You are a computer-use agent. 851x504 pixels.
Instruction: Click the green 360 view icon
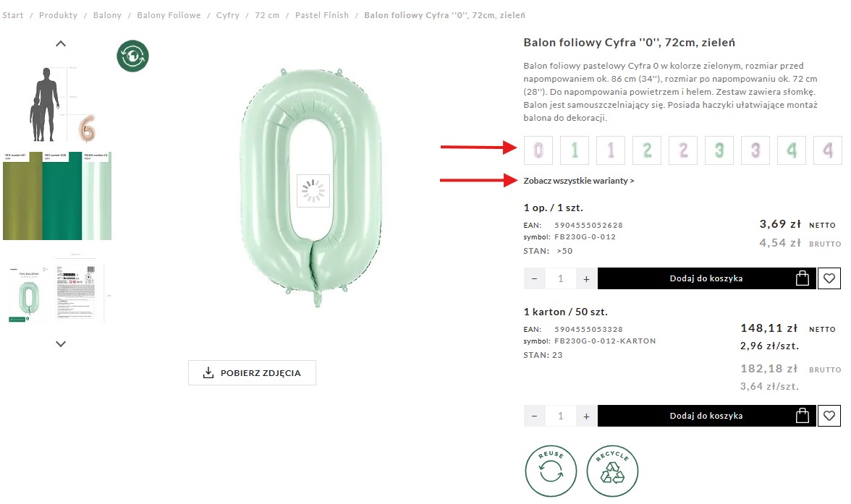pyautogui.click(x=132, y=56)
